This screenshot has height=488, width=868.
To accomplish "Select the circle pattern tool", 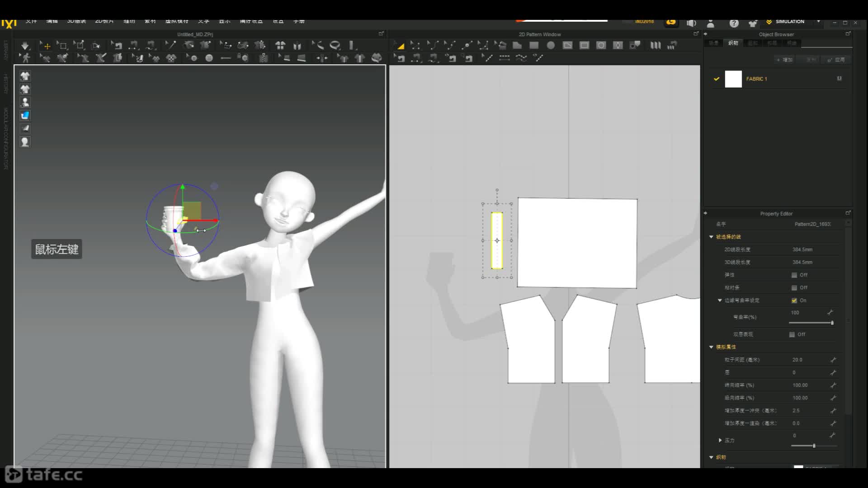I will tap(551, 45).
